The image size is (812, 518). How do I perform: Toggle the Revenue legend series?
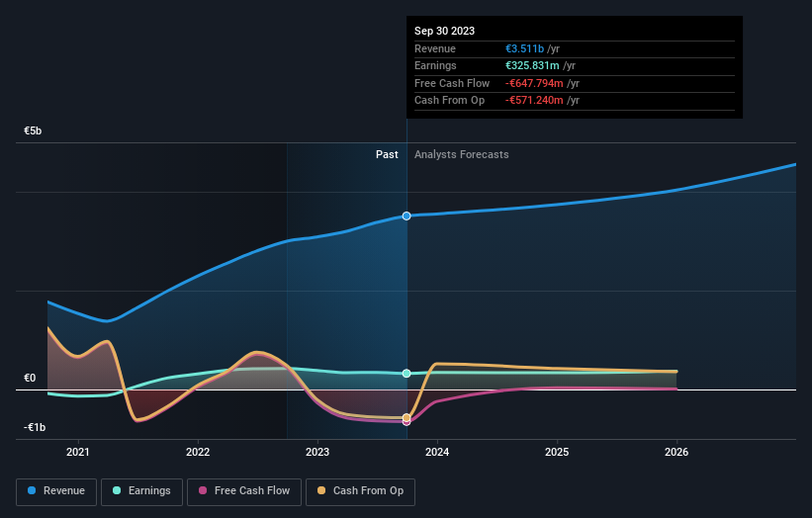pyautogui.click(x=56, y=491)
